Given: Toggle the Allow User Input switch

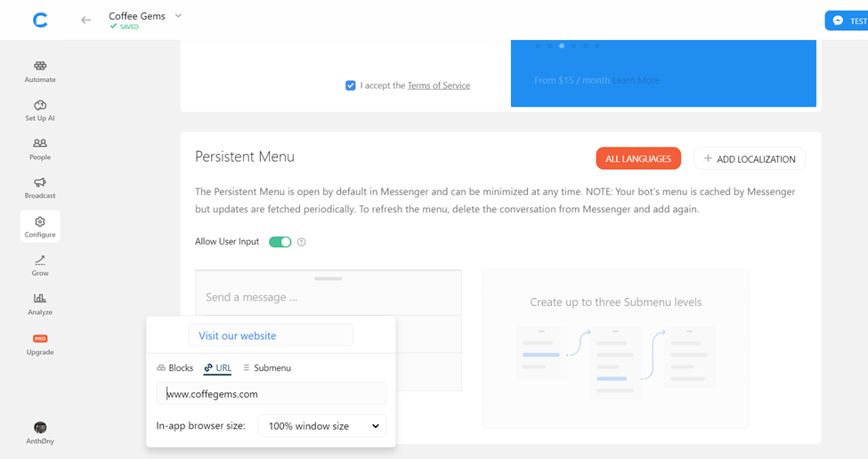Looking at the screenshot, I should click(280, 242).
